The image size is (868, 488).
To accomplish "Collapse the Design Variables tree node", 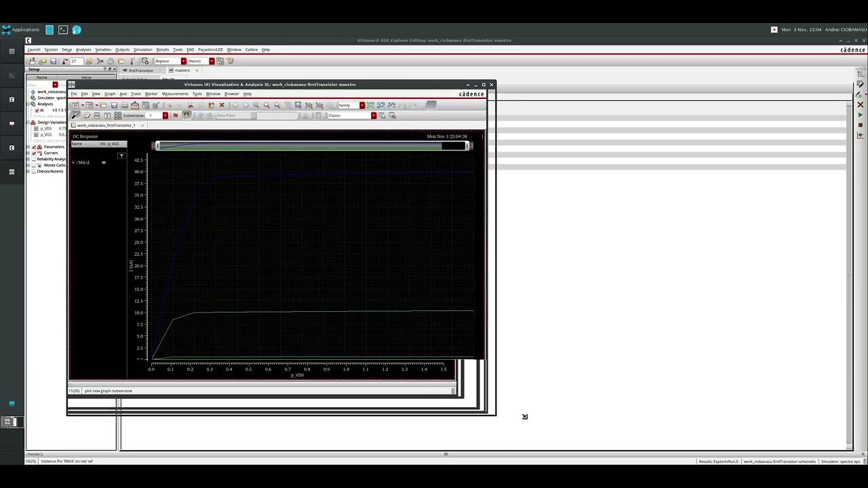I will tap(28, 123).
